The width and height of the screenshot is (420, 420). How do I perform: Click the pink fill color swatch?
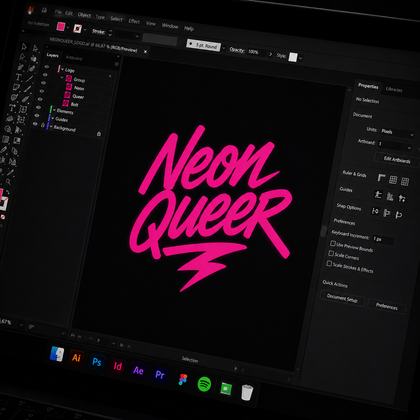click(61, 26)
